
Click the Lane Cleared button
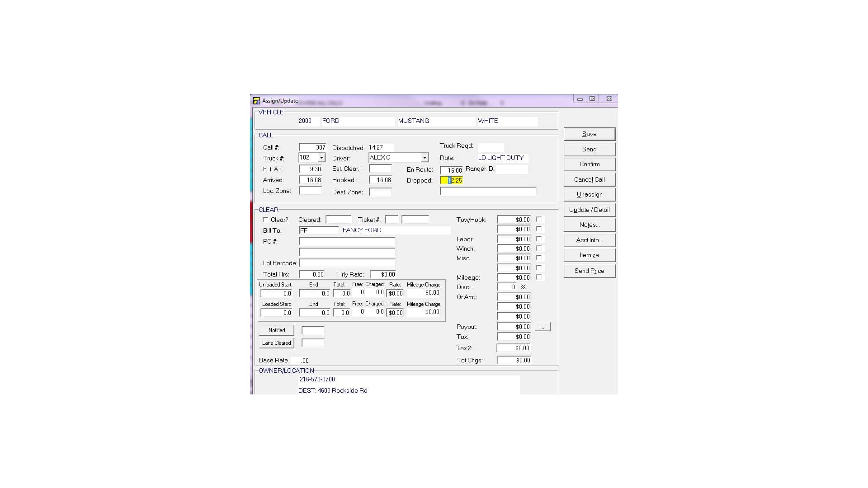tap(276, 343)
